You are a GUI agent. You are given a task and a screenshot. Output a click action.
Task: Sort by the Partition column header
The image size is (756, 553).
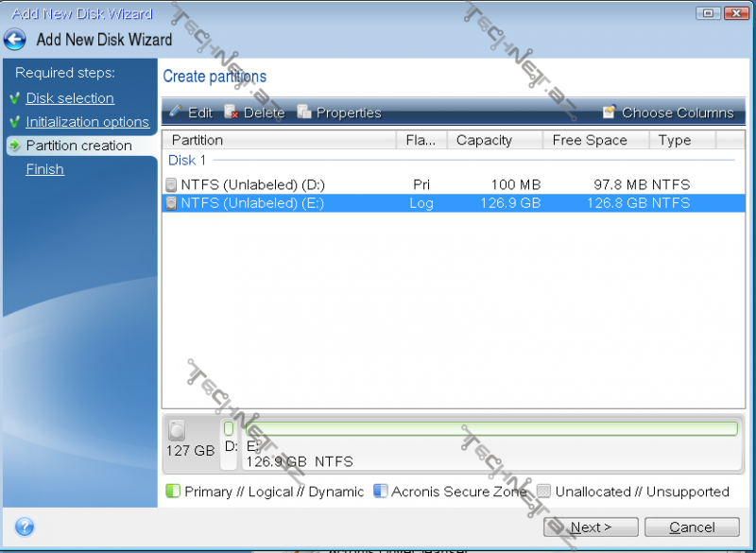tap(279, 140)
